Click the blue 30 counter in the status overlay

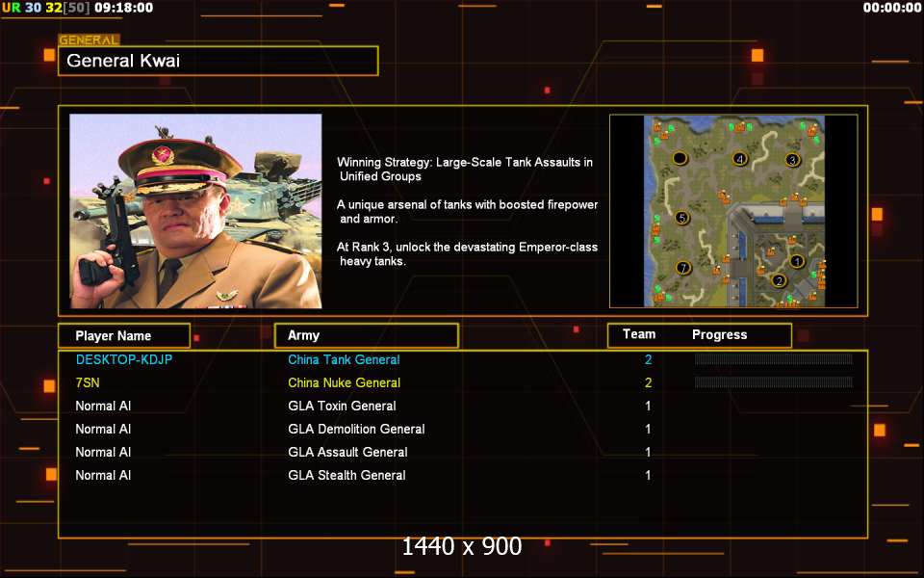[x=33, y=8]
